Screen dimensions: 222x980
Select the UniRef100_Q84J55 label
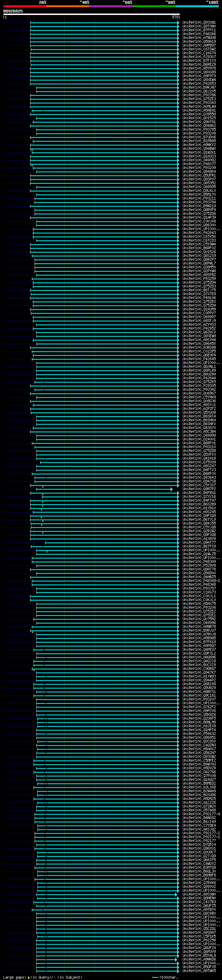click(199, 524)
